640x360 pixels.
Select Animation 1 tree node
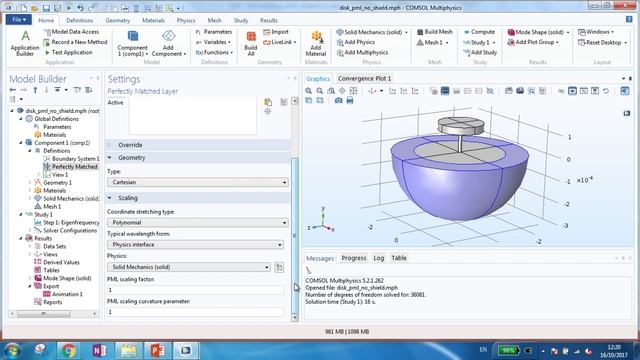(x=63, y=294)
